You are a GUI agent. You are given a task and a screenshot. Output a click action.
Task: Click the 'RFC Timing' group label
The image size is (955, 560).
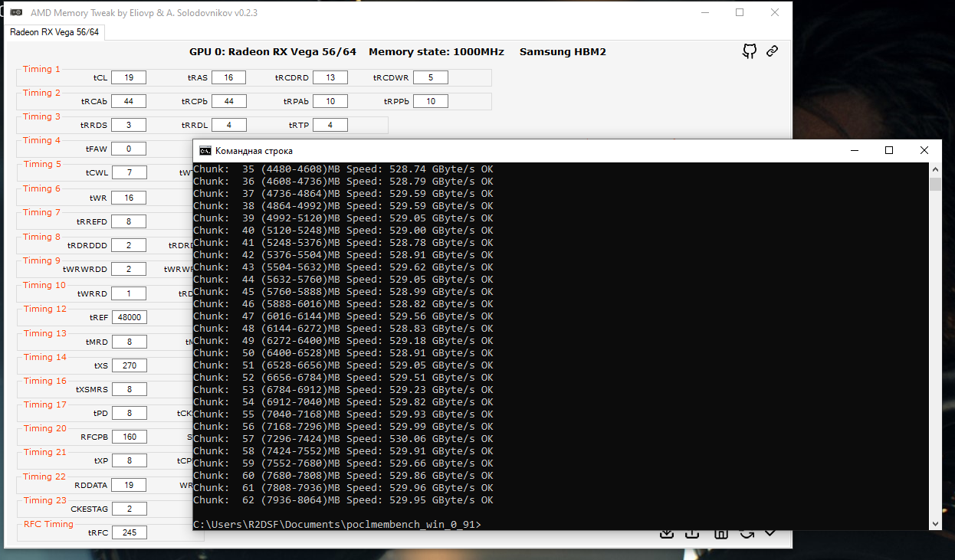point(48,524)
